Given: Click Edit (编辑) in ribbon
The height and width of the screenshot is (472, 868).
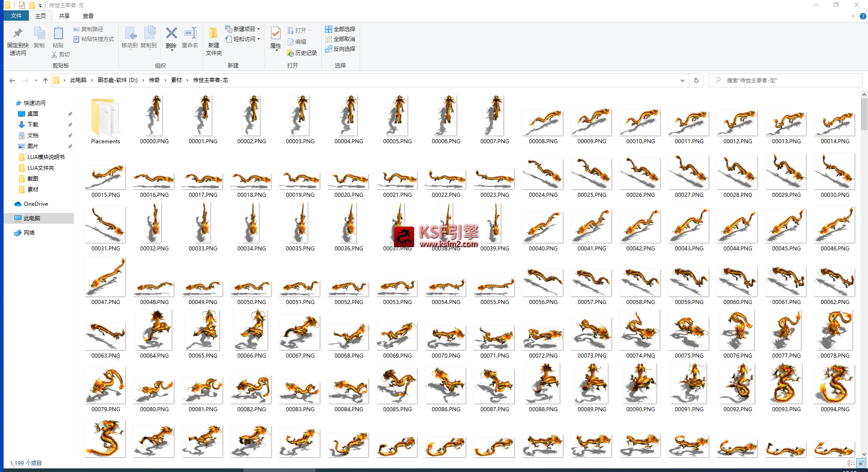Looking at the screenshot, I should [x=297, y=41].
